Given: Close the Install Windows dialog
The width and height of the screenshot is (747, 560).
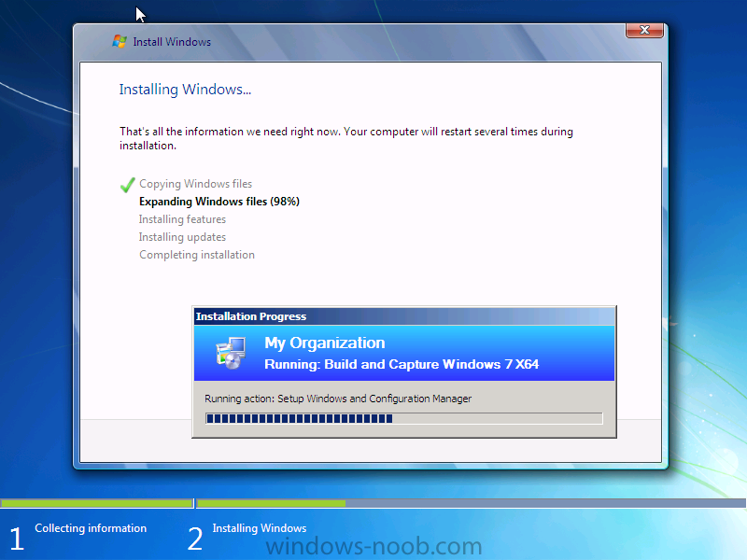Looking at the screenshot, I should tap(644, 30).
